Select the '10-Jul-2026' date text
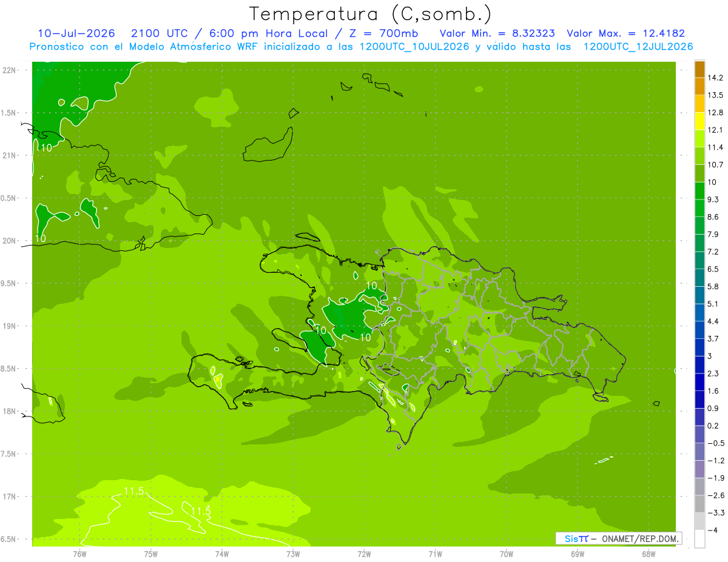 76,33
